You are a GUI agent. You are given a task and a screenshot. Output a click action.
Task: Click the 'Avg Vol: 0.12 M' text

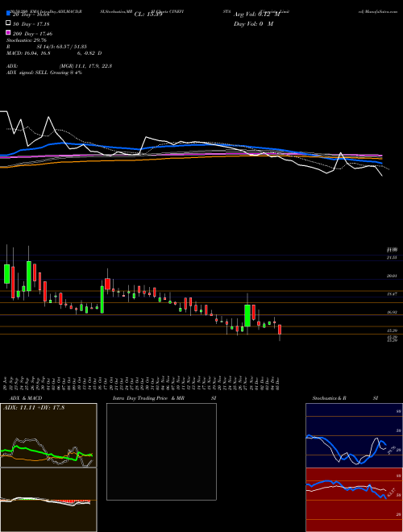[x=257, y=15]
